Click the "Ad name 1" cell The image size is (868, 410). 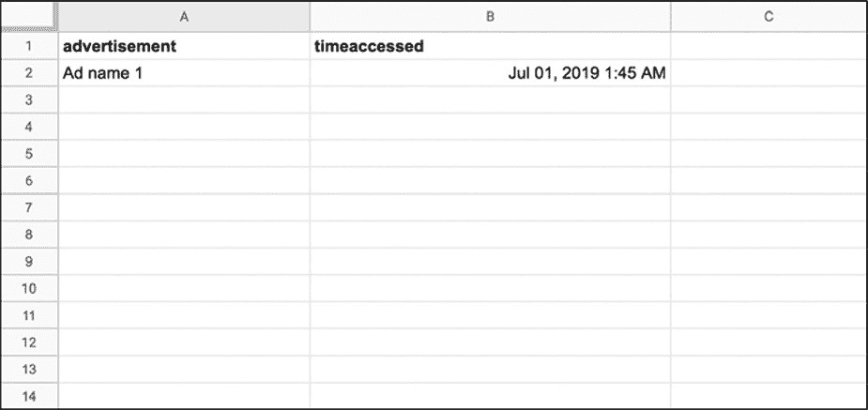coord(184,72)
